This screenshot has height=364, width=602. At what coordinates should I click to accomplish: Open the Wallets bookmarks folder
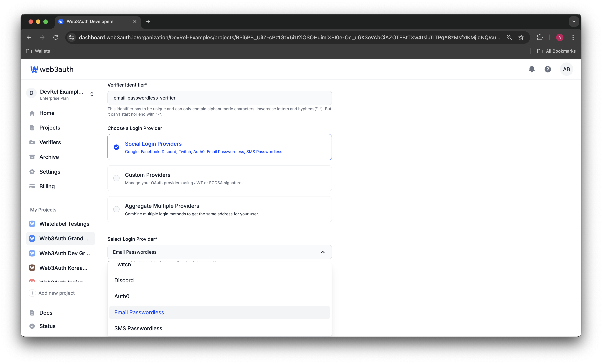(x=38, y=51)
